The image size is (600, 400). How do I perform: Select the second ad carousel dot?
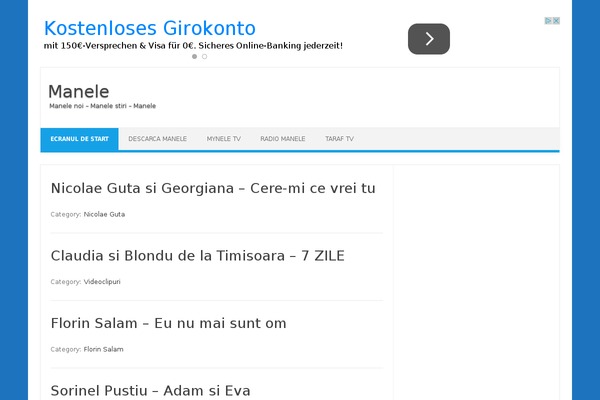coord(205,57)
